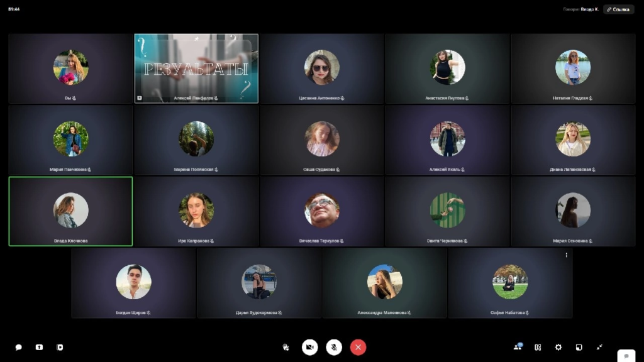
Task: Switch to picture-in-picture mode
Action: (579, 347)
